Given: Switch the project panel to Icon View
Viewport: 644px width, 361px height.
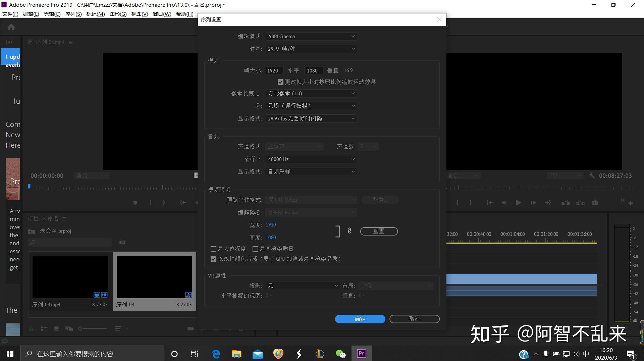Looking at the screenshot, I should (x=56, y=329).
